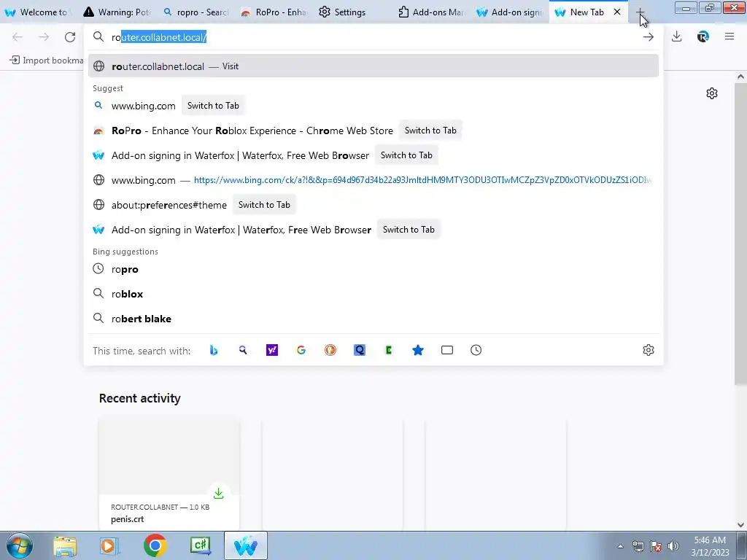
Task: Switch to the Settings tab
Action: pos(352,12)
